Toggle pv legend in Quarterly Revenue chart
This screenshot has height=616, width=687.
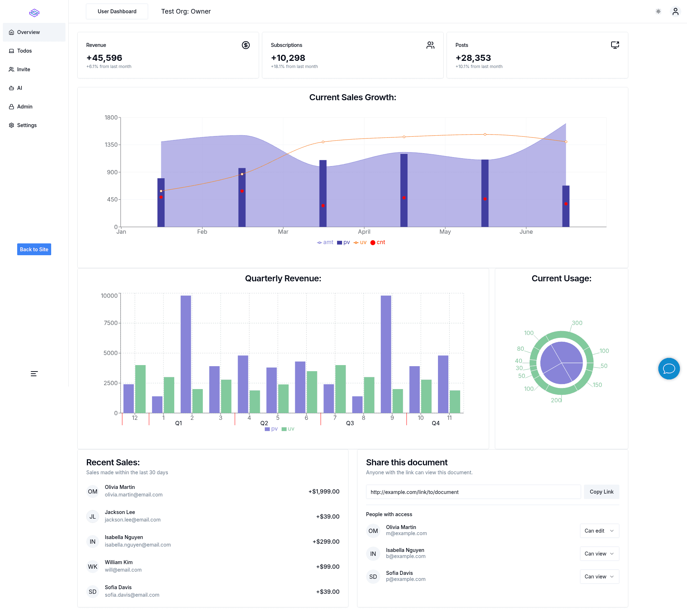(x=271, y=429)
